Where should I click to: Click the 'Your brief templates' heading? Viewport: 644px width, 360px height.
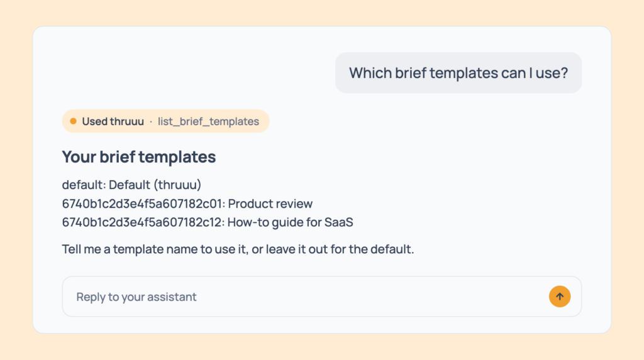139,157
